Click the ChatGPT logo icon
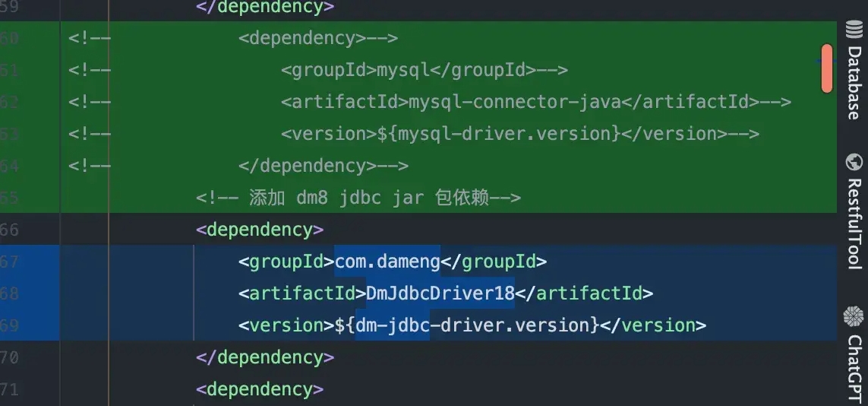Screen dimensions: 868x406 pyautogui.click(x=854, y=316)
